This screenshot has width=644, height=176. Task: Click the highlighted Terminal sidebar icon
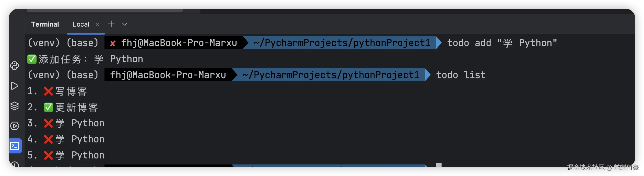15,146
